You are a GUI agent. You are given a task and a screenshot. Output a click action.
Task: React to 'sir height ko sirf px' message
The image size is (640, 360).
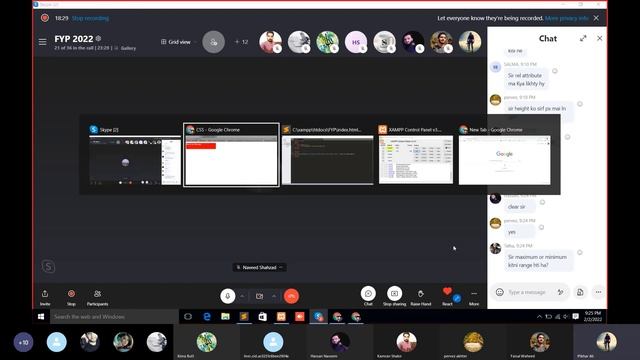pyautogui.click(x=580, y=104)
